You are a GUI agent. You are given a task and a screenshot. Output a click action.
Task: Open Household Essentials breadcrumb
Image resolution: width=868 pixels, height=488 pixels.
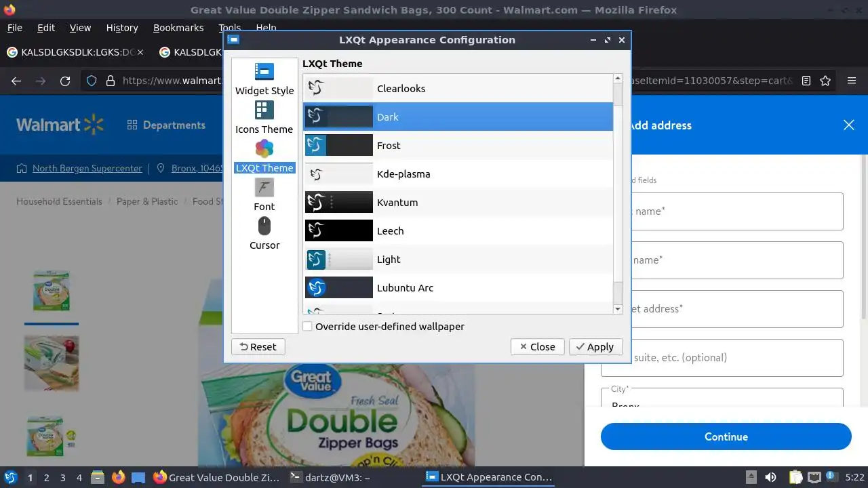59,201
